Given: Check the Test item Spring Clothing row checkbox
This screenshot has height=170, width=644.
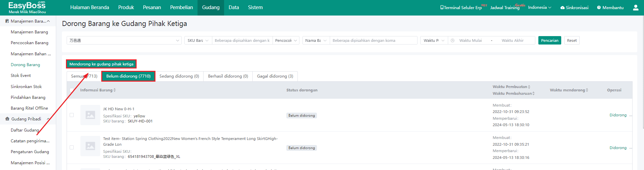Looking at the screenshot, I should click(72, 147).
